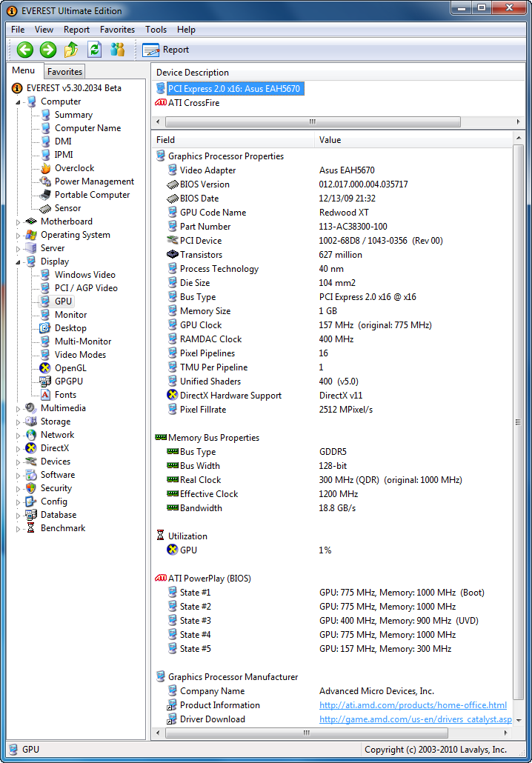The height and width of the screenshot is (763, 532).
Task: Expand the Server tree node
Action: tap(18, 249)
